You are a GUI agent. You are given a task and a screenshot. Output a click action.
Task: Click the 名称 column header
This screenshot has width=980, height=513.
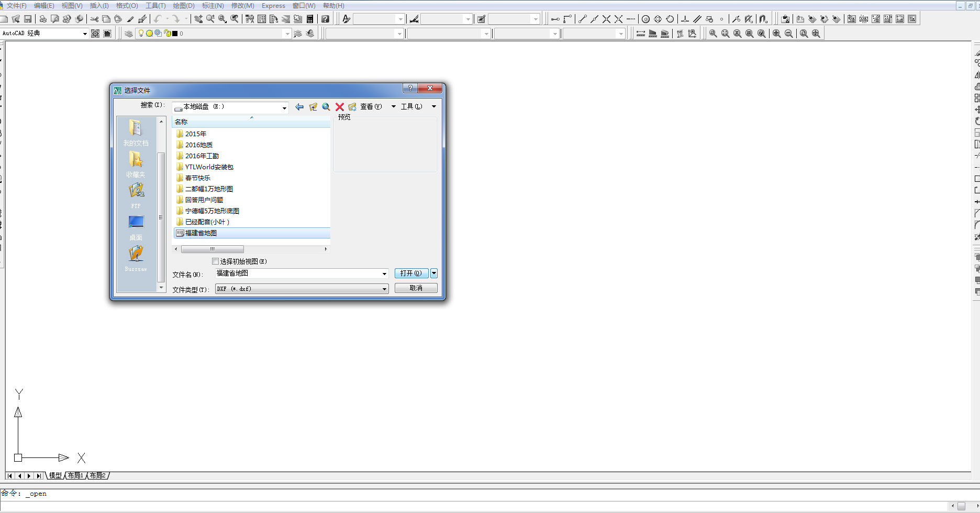[251, 122]
